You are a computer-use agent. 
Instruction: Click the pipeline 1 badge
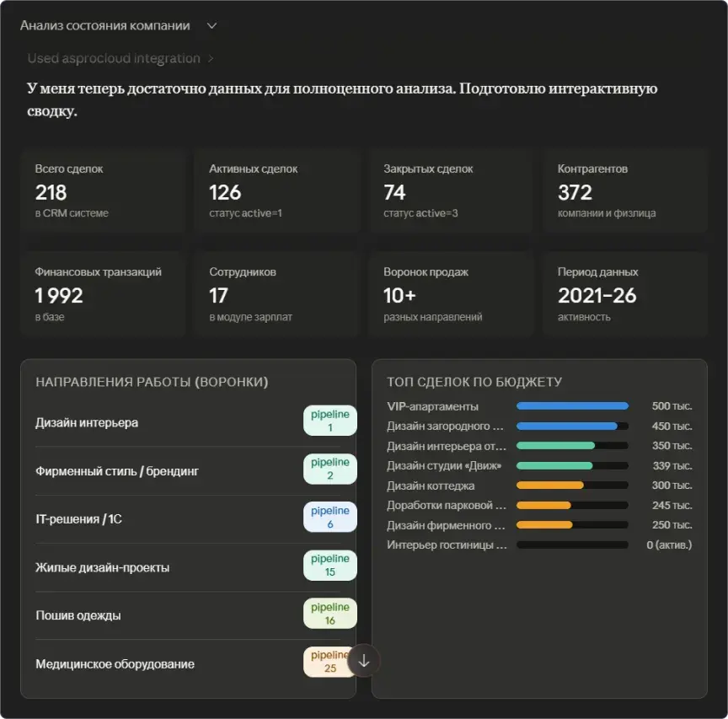pyautogui.click(x=330, y=421)
